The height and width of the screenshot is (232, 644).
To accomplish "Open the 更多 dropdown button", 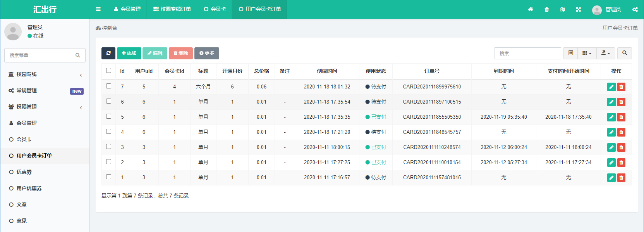I will (207, 53).
